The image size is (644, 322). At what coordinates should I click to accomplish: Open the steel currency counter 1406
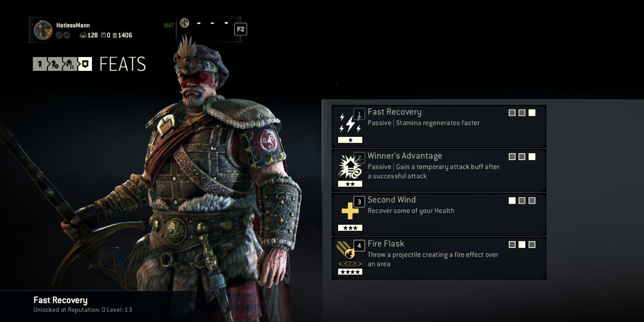pos(122,35)
